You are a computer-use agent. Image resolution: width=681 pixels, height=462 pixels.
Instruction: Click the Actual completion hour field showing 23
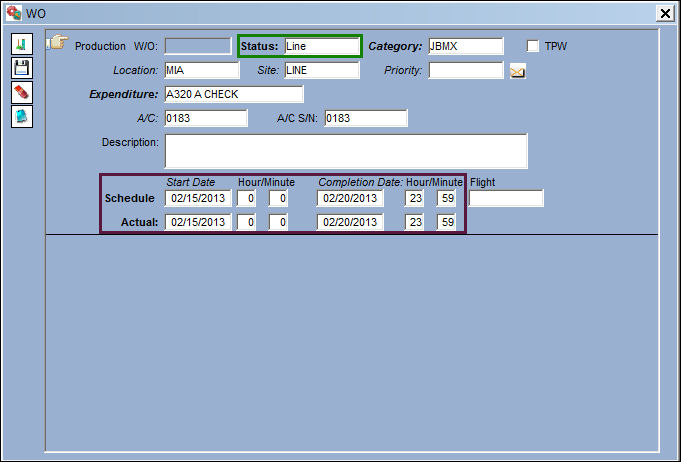414,222
